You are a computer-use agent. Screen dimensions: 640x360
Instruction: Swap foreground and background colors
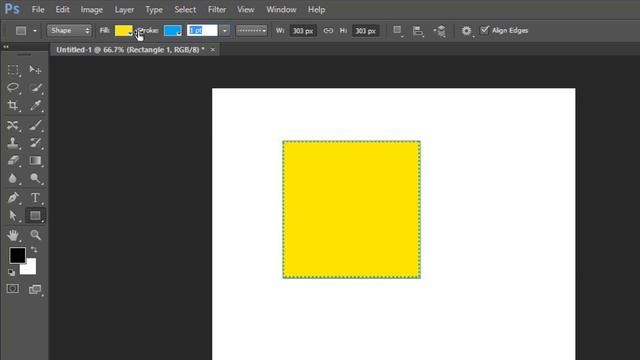click(x=34, y=249)
